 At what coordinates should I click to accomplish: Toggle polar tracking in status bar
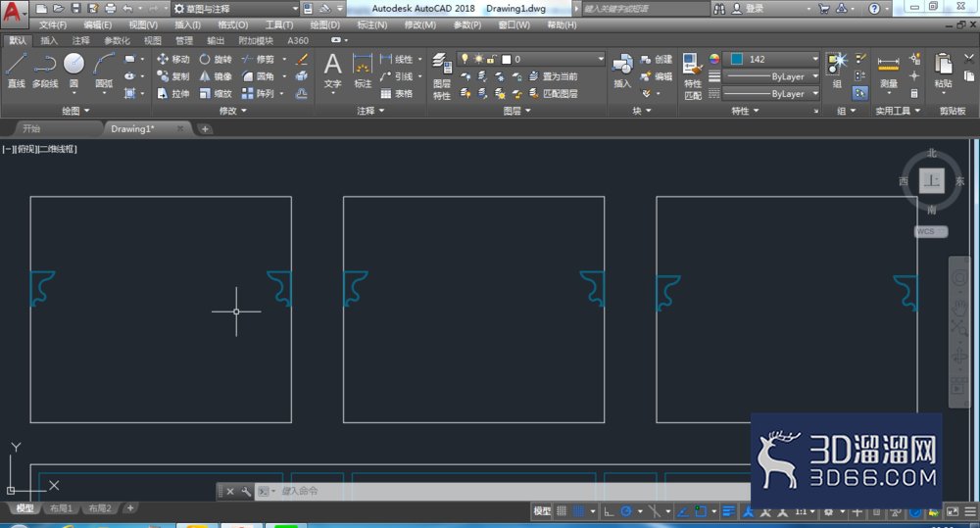point(625,511)
